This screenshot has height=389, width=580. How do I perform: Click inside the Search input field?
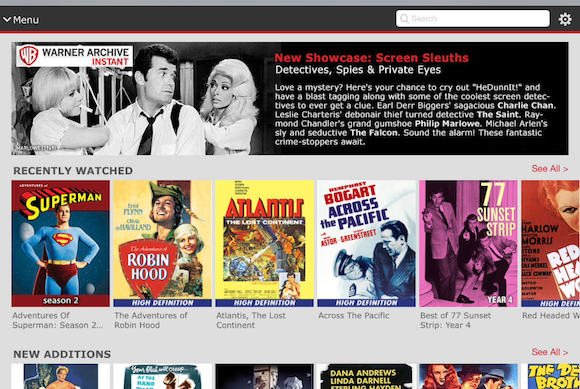pyautogui.click(x=472, y=18)
